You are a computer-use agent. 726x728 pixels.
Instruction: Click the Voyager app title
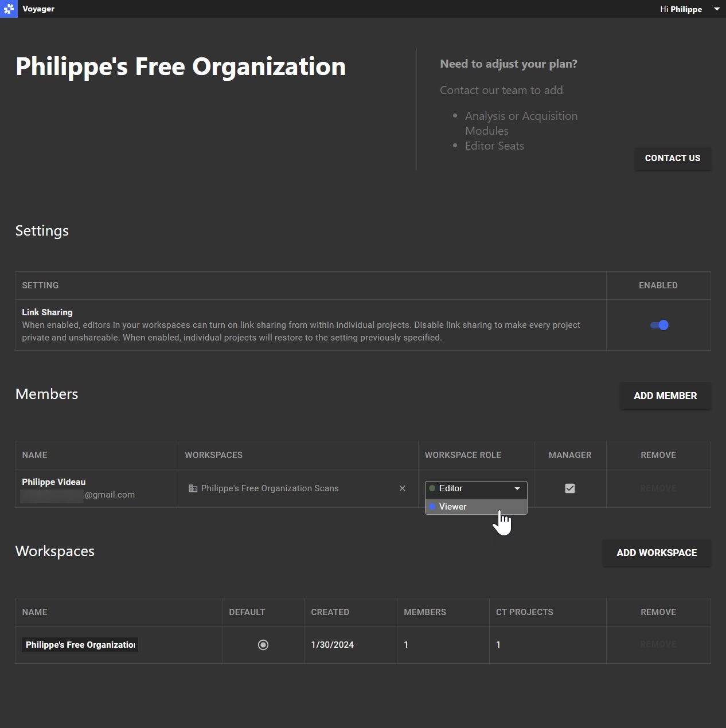point(38,9)
